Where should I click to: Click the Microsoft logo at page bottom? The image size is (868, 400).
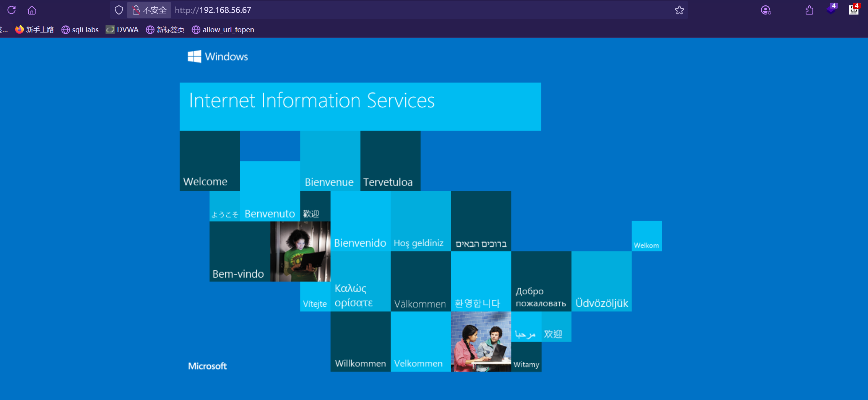click(x=207, y=366)
